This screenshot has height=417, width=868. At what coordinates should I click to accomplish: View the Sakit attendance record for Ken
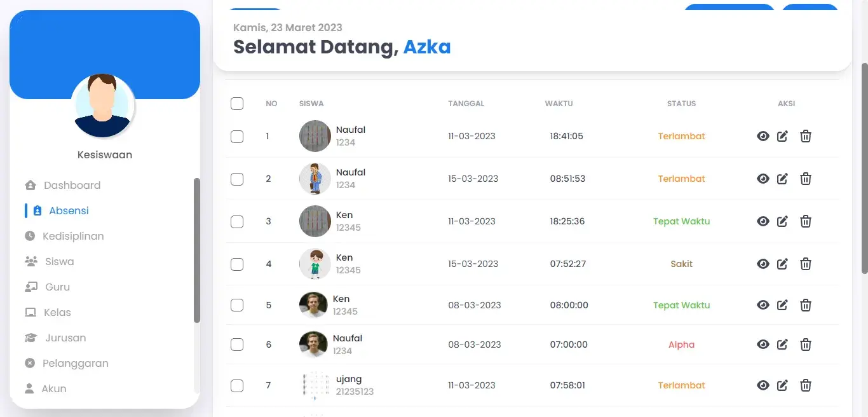click(763, 264)
